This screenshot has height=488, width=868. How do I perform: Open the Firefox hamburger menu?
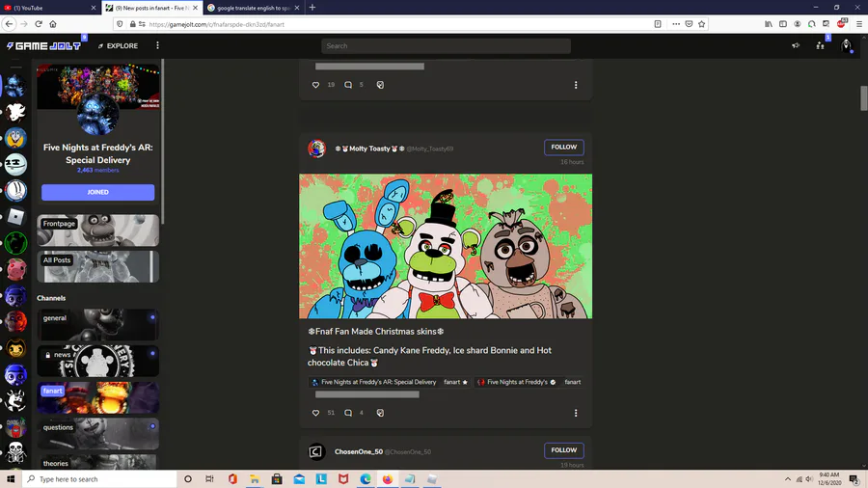(859, 24)
